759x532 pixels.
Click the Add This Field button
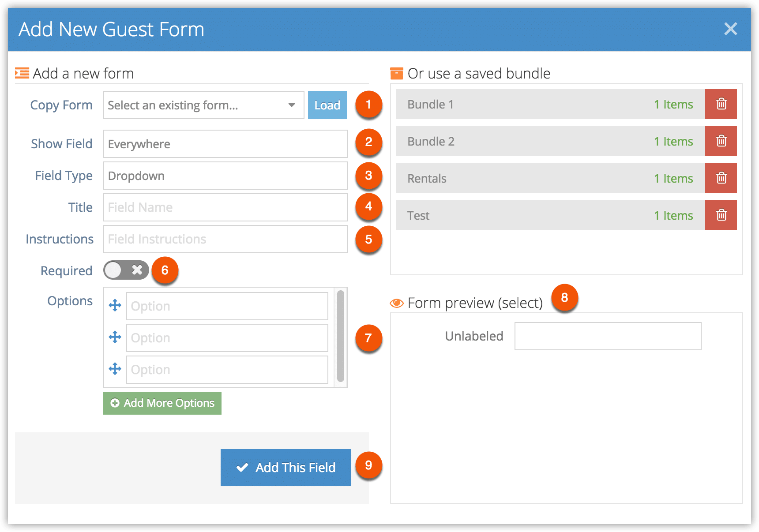coord(286,468)
